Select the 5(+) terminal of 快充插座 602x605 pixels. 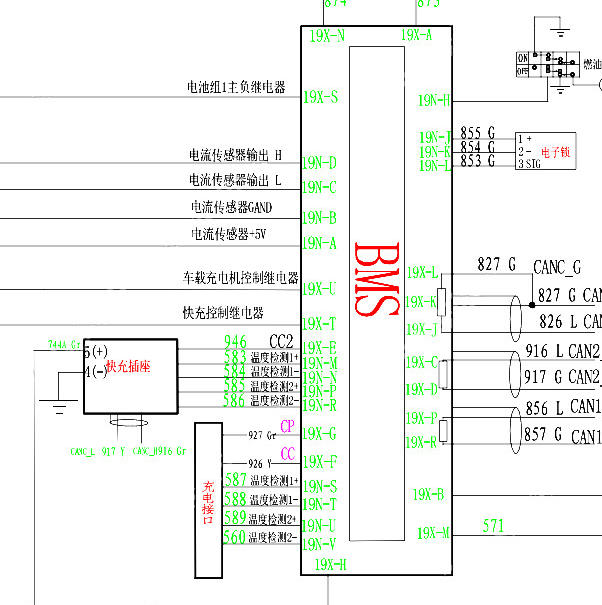tap(96, 352)
